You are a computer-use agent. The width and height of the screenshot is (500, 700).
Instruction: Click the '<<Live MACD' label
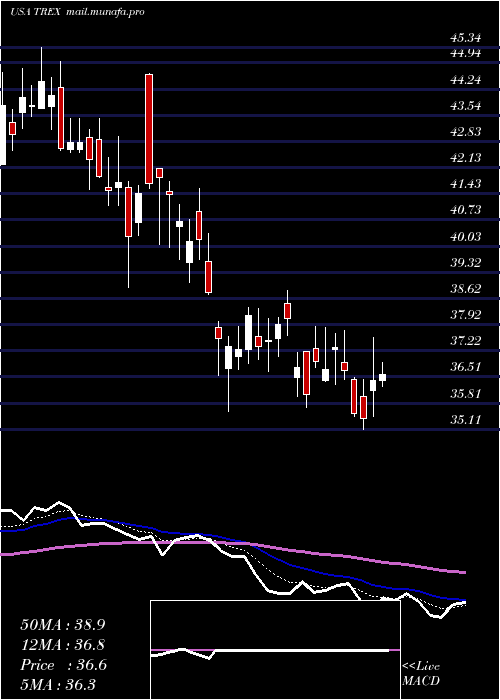[x=421, y=674]
